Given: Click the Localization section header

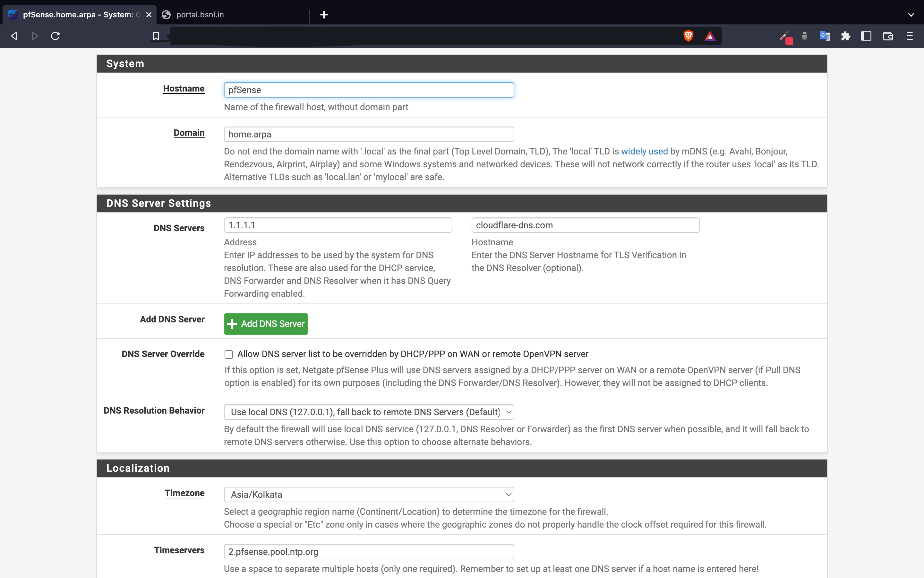Looking at the screenshot, I should [462, 468].
